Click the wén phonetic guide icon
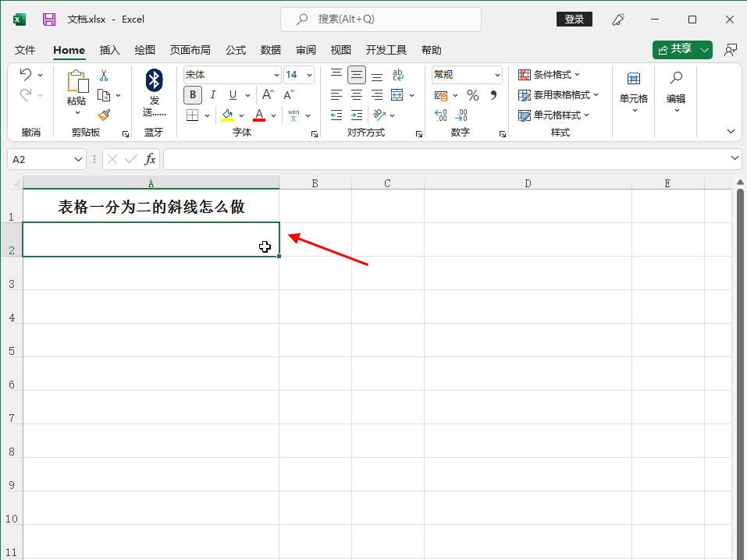747x560 pixels. click(x=293, y=115)
